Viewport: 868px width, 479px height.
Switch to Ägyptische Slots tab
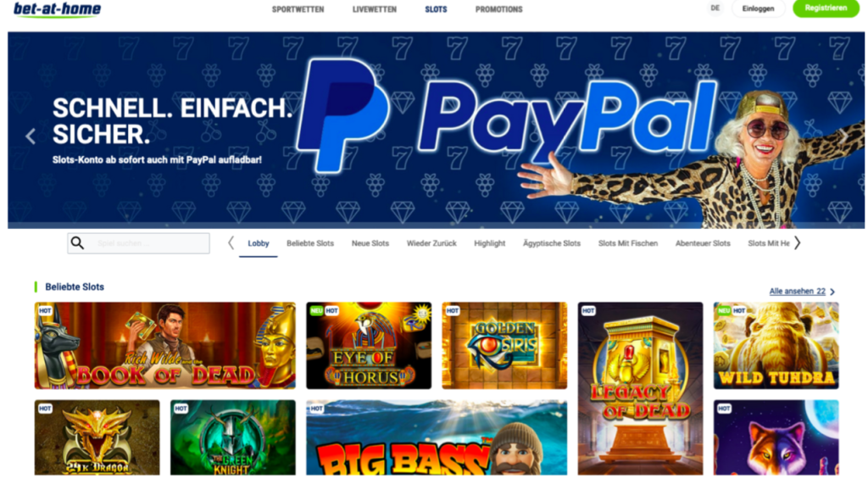[552, 243]
